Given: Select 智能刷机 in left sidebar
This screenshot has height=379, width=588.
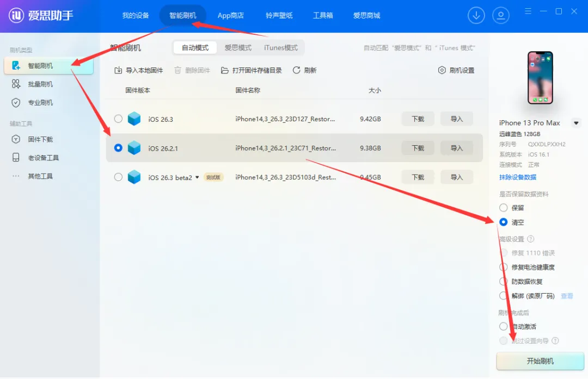Looking at the screenshot, I should 48,66.
